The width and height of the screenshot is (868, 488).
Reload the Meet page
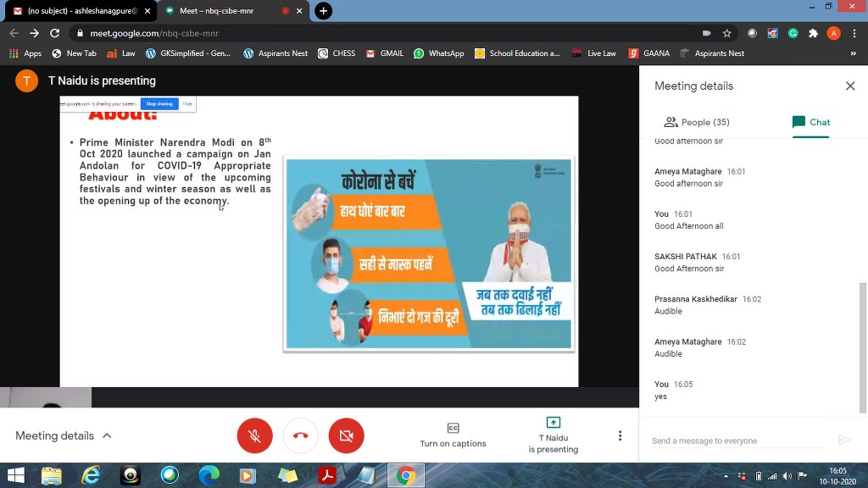tap(54, 33)
